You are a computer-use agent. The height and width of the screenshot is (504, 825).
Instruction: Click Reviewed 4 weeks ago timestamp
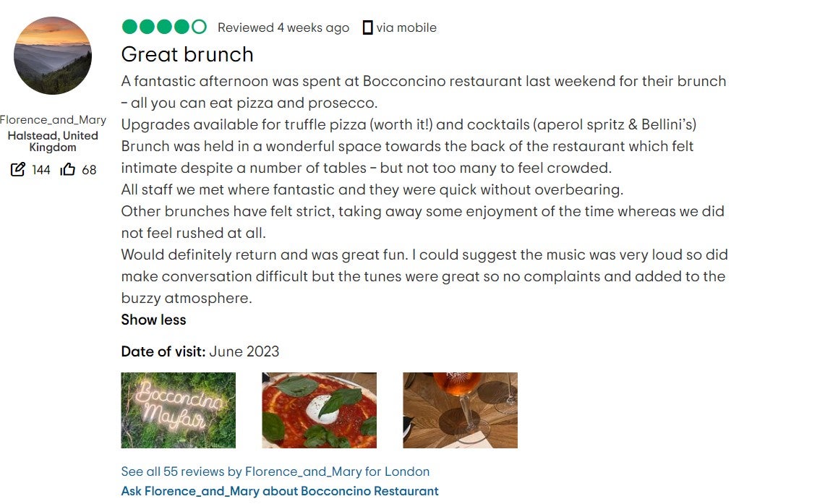point(282,27)
